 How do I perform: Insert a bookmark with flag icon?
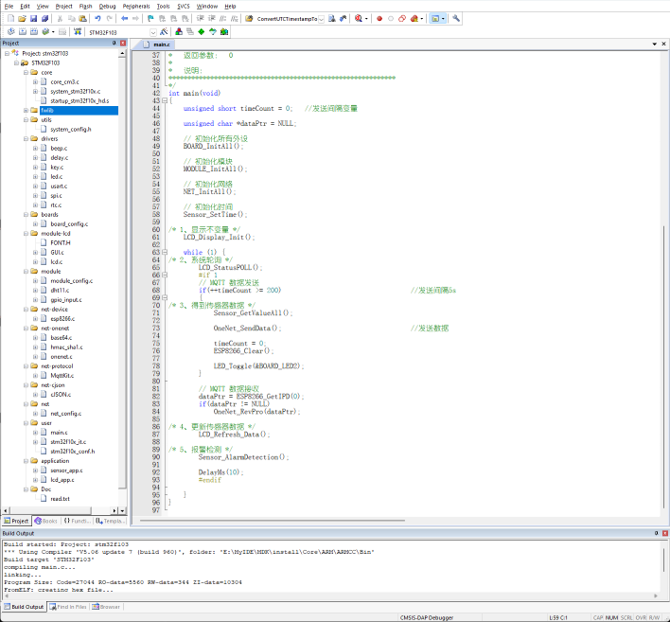coord(150,18)
